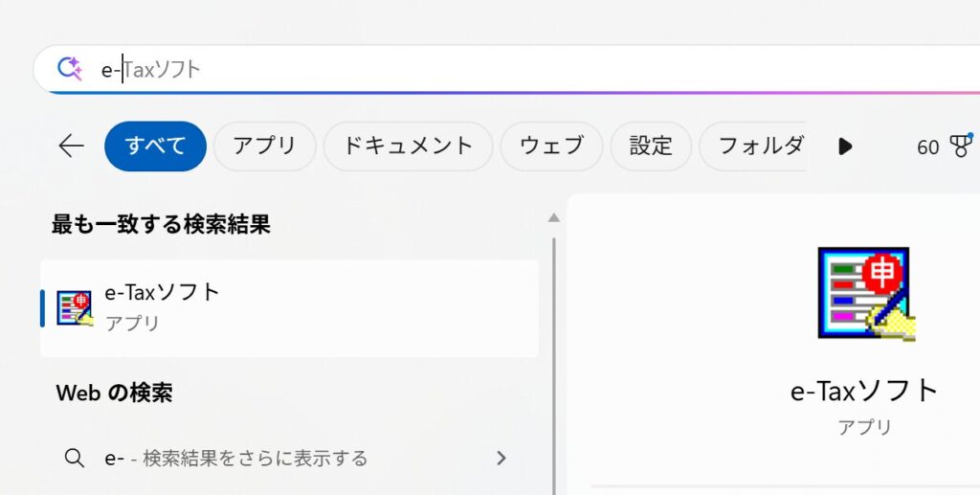
Task: Click the sparkle search icon in search box
Action: (70, 69)
